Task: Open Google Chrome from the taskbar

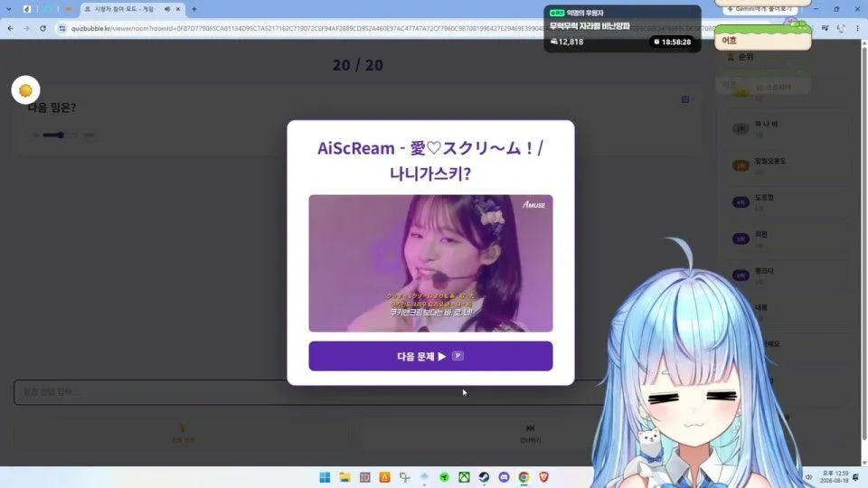Action: coord(524,477)
